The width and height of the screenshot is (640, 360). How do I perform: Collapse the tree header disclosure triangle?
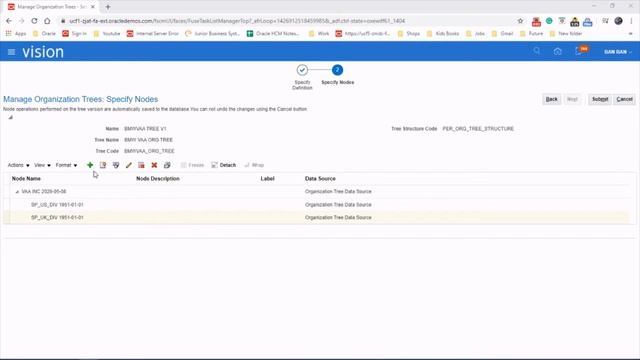[11, 117]
